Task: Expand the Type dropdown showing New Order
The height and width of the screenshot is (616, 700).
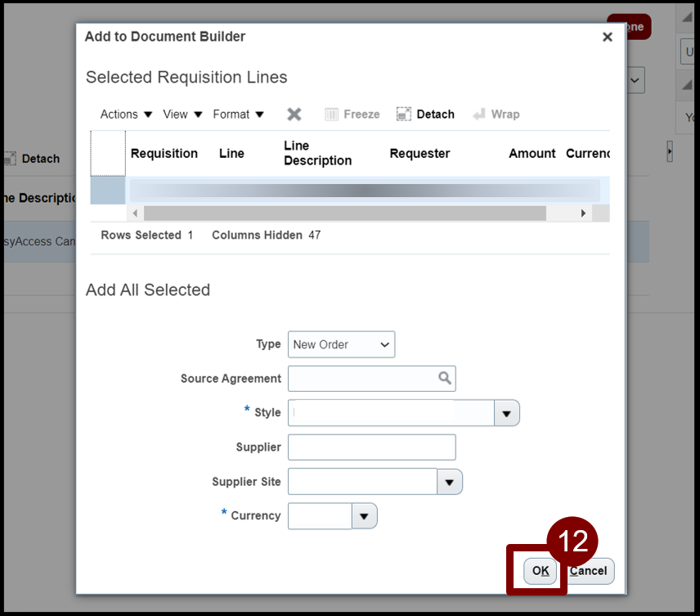Action: 341,344
